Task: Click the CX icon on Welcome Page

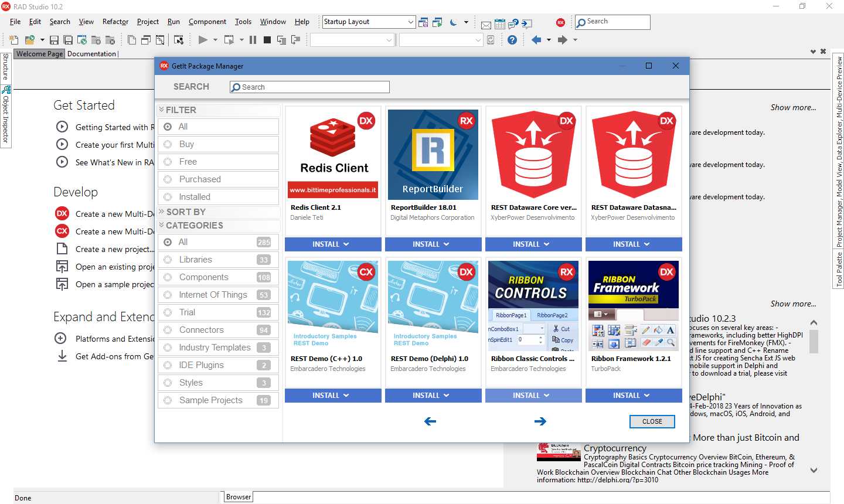Action: tap(62, 231)
